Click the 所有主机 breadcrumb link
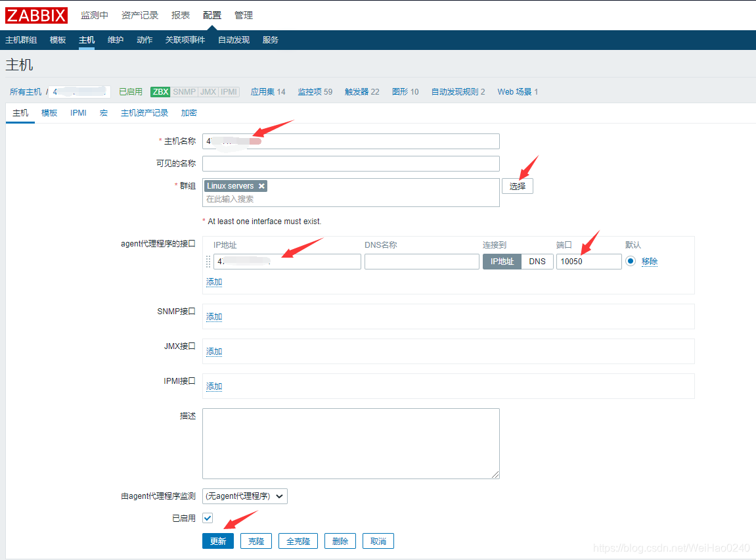This screenshot has height=560, width=756. click(26, 91)
